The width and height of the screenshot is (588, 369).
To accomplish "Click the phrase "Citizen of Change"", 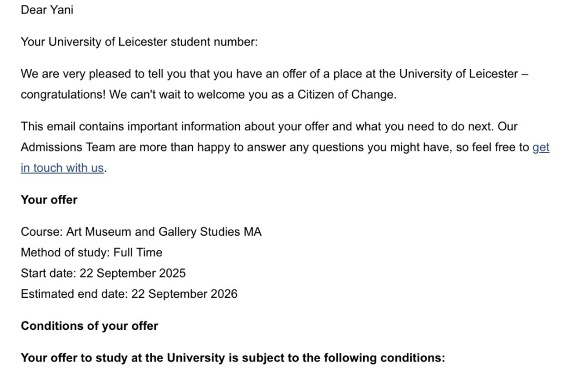I will click(x=346, y=95).
